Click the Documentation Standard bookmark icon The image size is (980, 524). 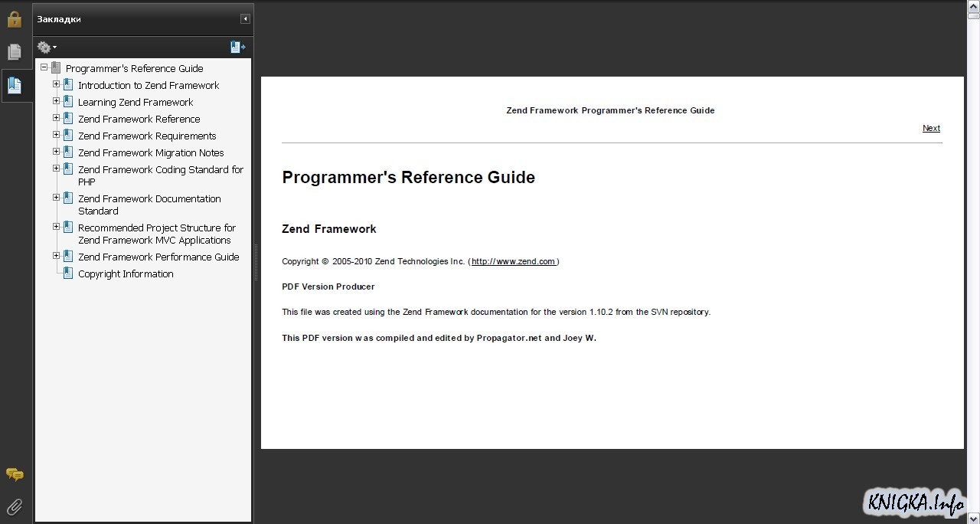click(x=68, y=198)
